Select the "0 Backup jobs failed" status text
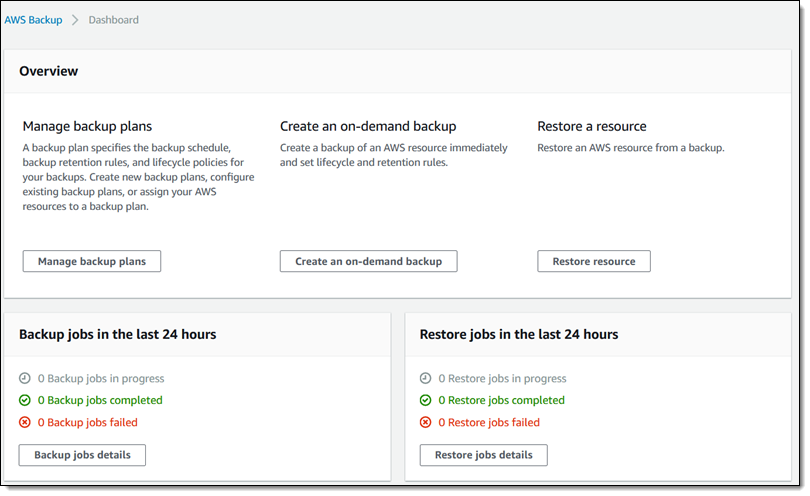The height and width of the screenshot is (496, 810). click(x=88, y=423)
